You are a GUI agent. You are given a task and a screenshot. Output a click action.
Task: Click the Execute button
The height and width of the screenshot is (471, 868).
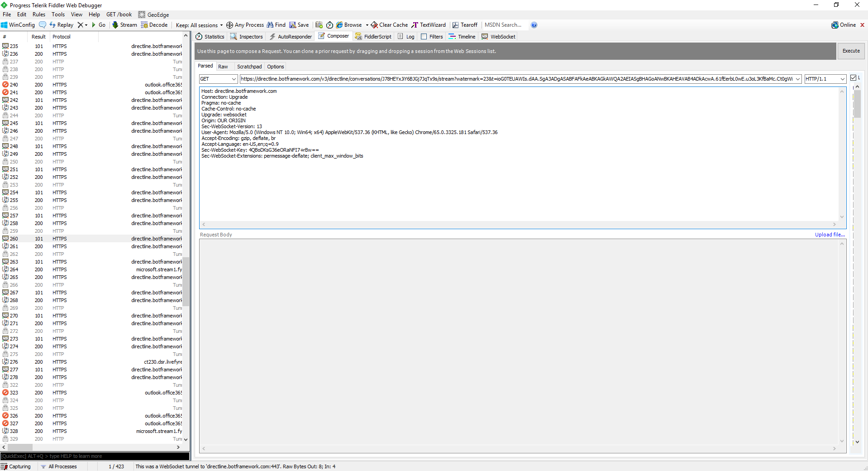[x=851, y=51]
